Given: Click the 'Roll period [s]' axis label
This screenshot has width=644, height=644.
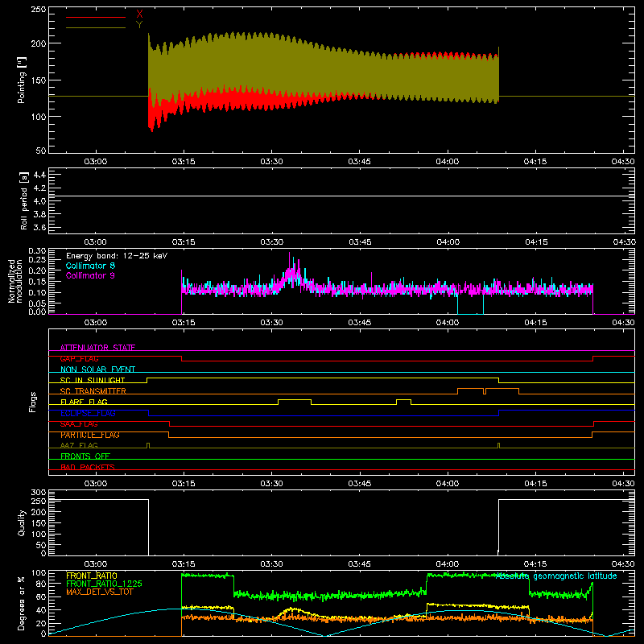Looking at the screenshot, I should [24, 200].
